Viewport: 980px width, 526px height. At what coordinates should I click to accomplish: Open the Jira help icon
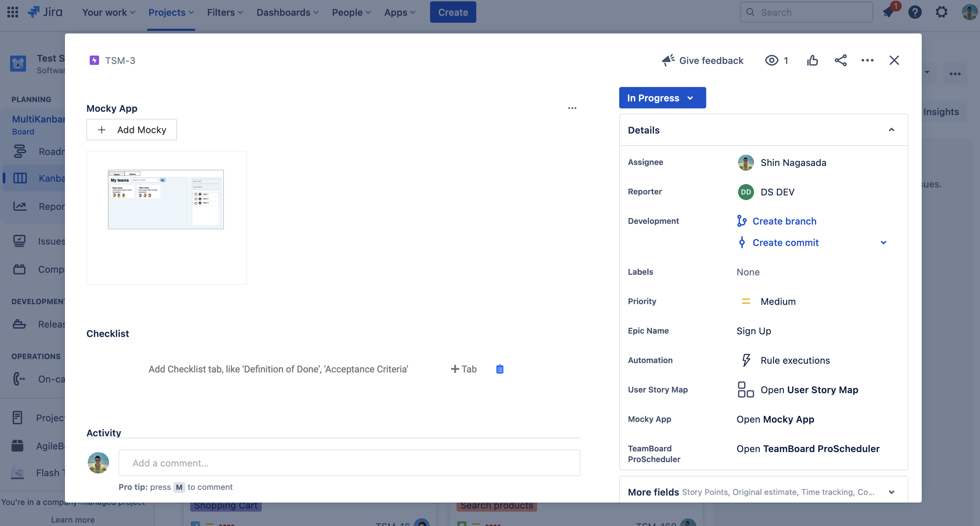pos(914,12)
